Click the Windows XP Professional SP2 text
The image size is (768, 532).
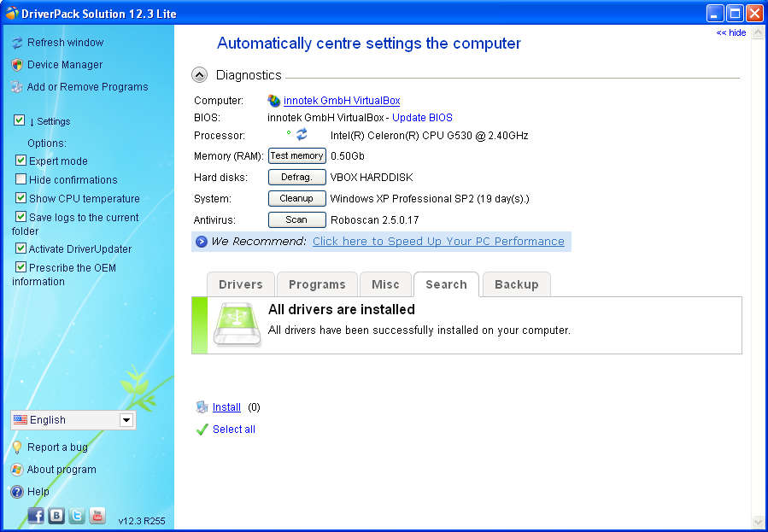pyautogui.click(x=430, y=199)
